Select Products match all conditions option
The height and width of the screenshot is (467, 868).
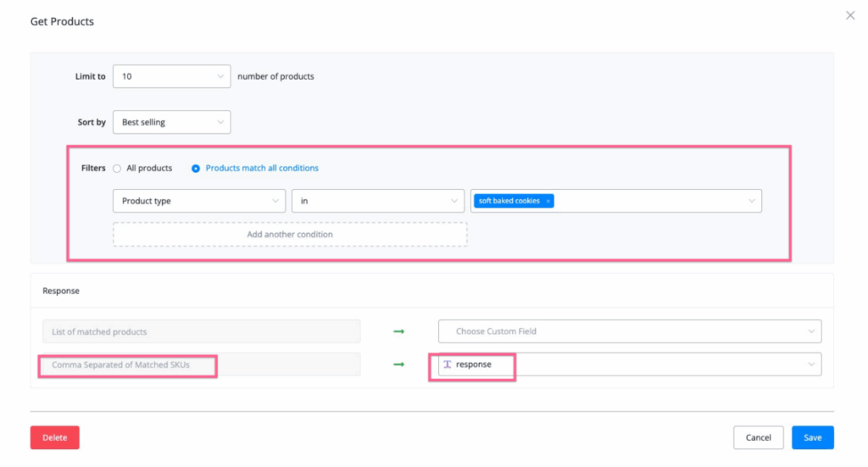(x=196, y=169)
